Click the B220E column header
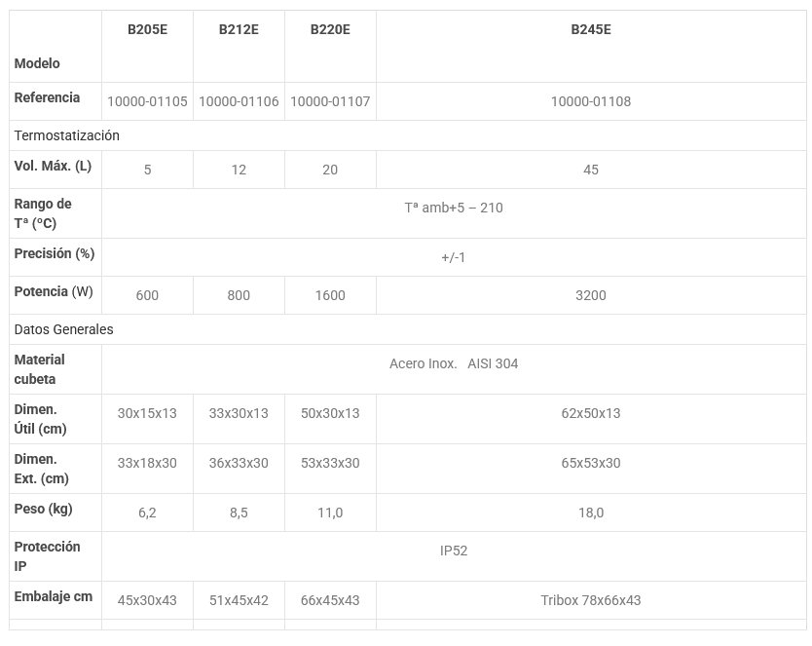Image resolution: width=812 pixels, height=646 pixels. [330, 29]
